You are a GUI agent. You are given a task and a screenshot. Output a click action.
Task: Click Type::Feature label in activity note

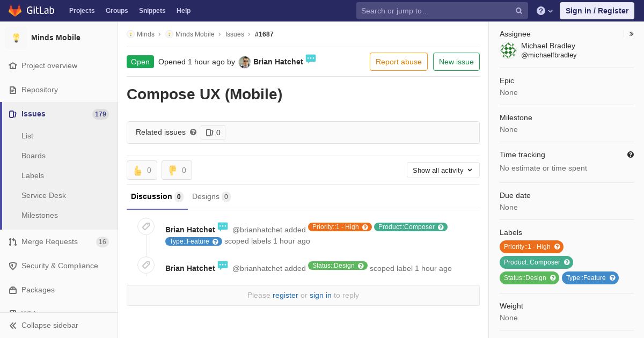coord(194,241)
